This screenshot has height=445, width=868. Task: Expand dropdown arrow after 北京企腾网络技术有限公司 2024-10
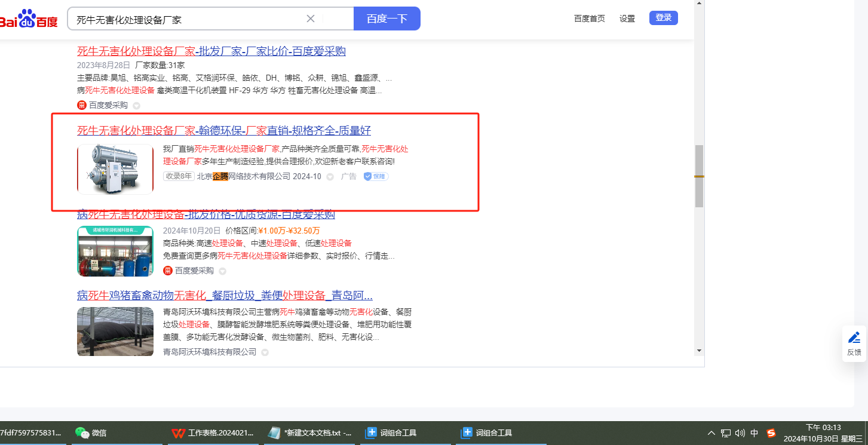pyautogui.click(x=330, y=177)
